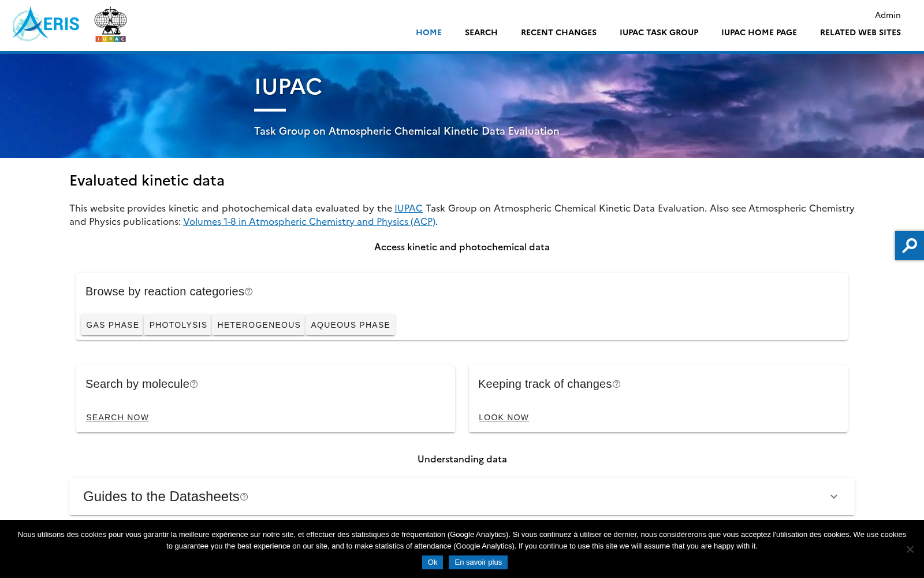The height and width of the screenshot is (578, 924).
Task: Click the Task Group on Atmospheric Chemical Kinetic subtitle
Action: point(407,131)
